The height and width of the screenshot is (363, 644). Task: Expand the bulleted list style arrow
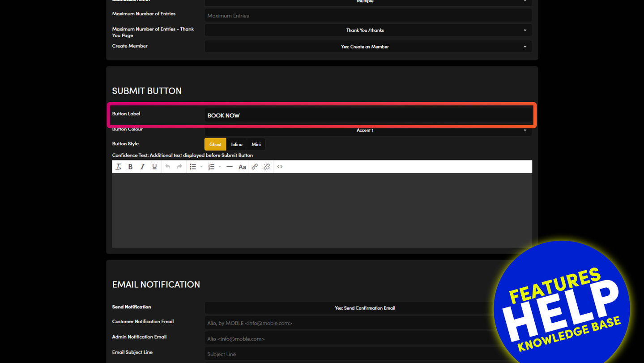(x=201, y=167)
